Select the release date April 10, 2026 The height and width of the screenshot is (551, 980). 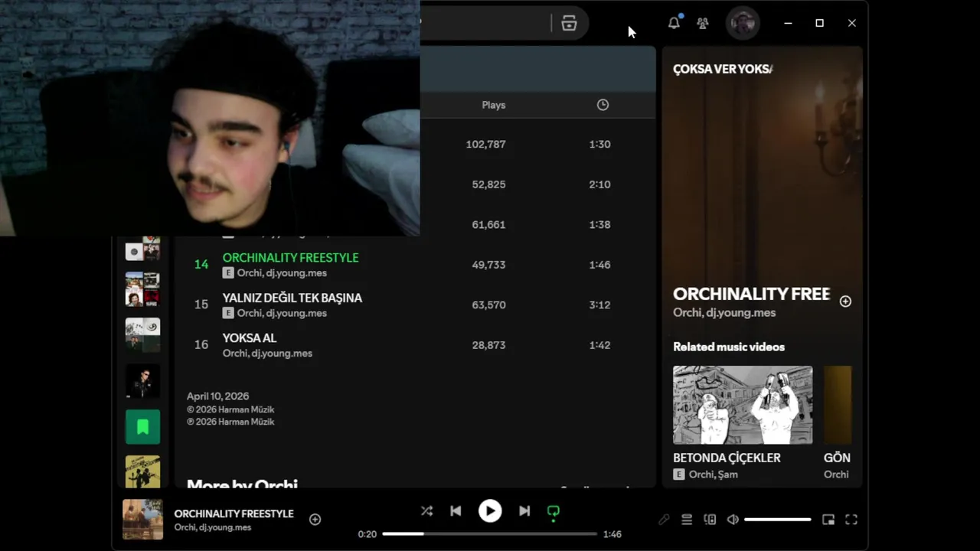click(217, 396)
